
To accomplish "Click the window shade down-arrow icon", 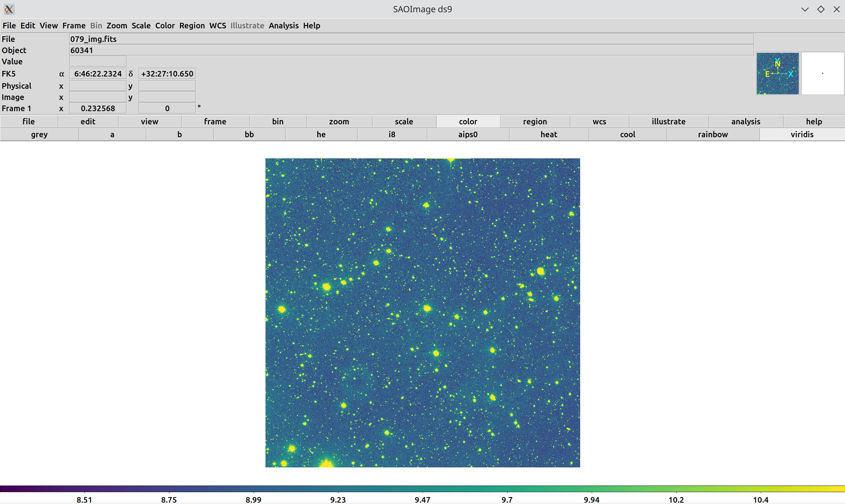I will coord(805,9).
